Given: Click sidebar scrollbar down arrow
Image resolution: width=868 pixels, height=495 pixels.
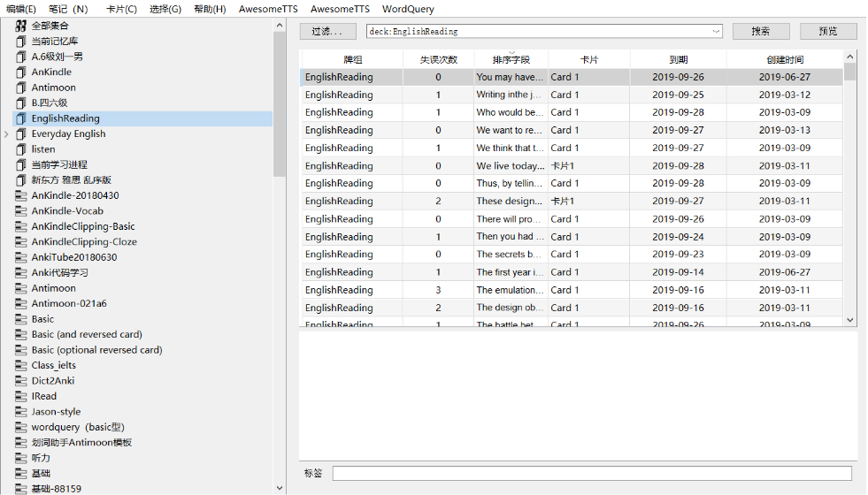Looking at the screenshot, I should pyautogui.click(x=280, y=488).
